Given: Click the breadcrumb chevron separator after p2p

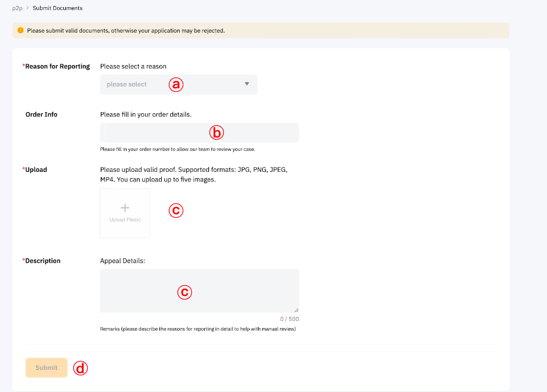Looking at the screenshot, I should (x=27, y=8).
